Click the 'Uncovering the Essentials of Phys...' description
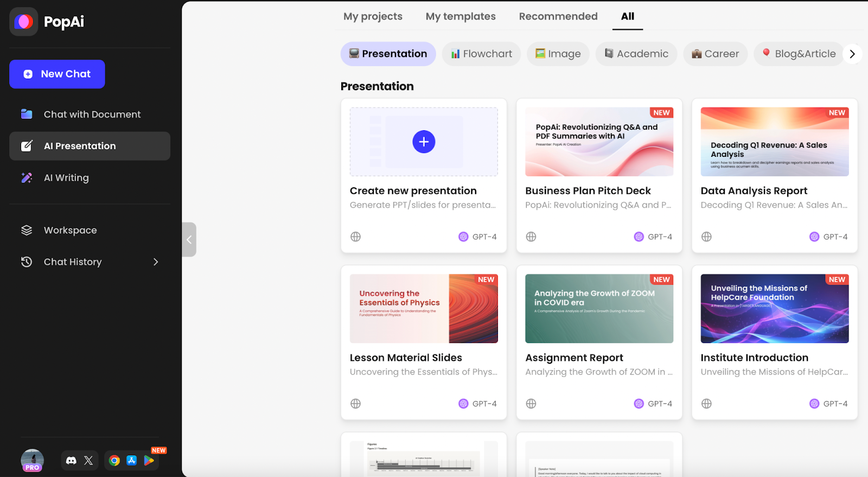Image resolution: width=868 pixels, height=477 pixels. point(424,372)
